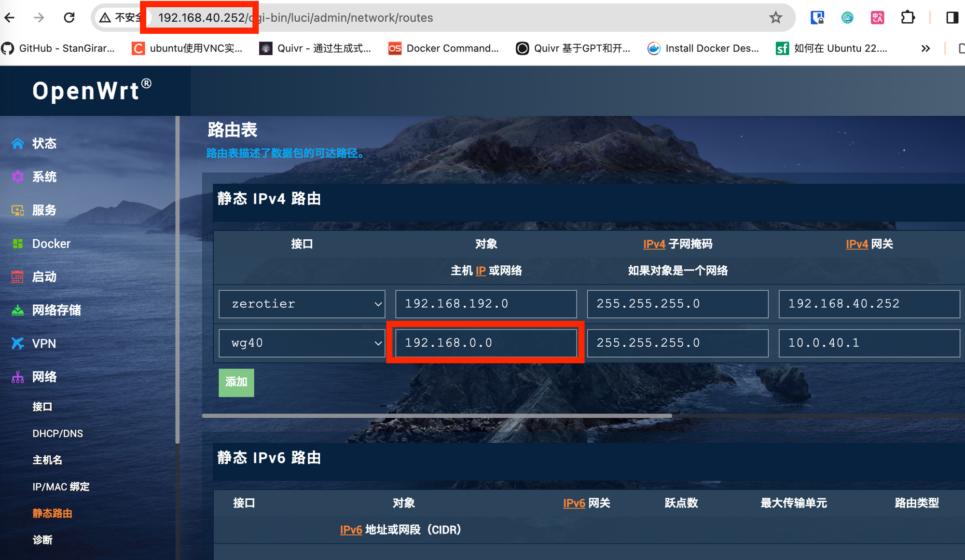The image size is (965, 560).
Task: Click the VPN sidebar icon
Action: point(18,343)
